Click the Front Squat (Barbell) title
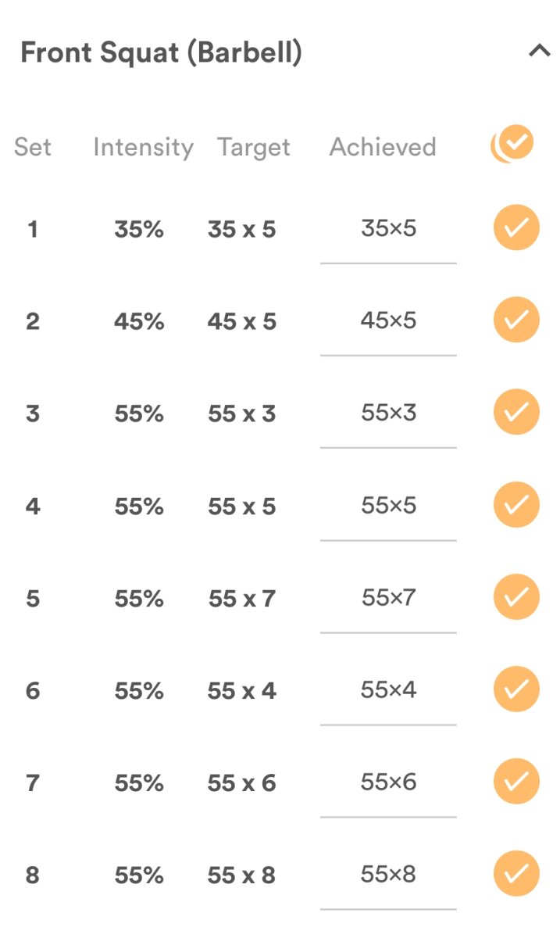The width and height of the screenshot is (560, 938). [x=161, y=53]
